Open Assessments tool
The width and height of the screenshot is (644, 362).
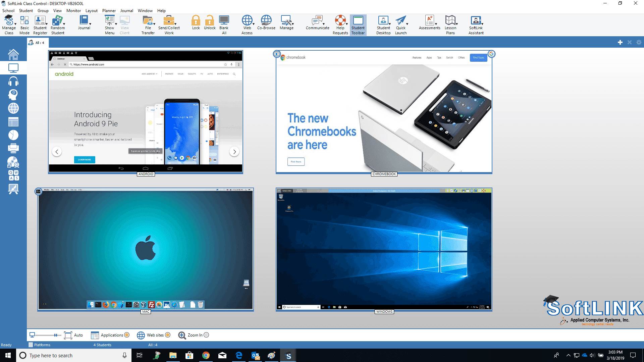tap(429, 23)
